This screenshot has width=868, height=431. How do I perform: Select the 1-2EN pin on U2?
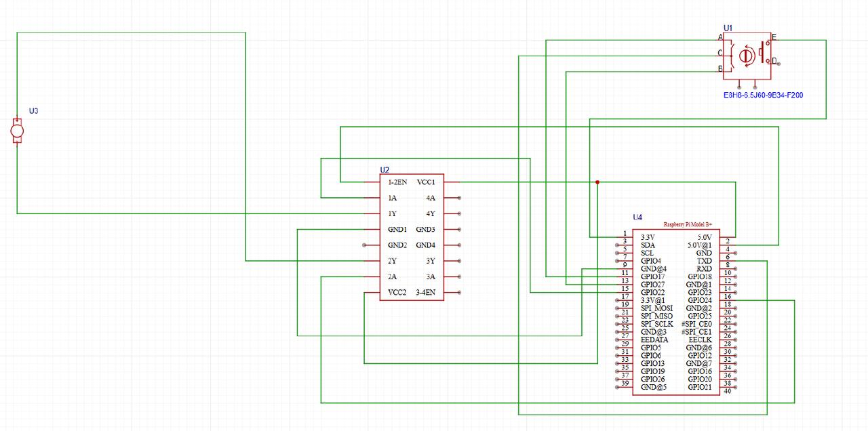(x=397, y=182)
